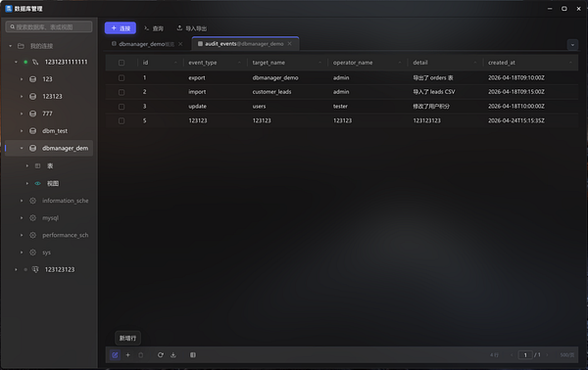Click the performance_sch system database icon

coord(33,235)
